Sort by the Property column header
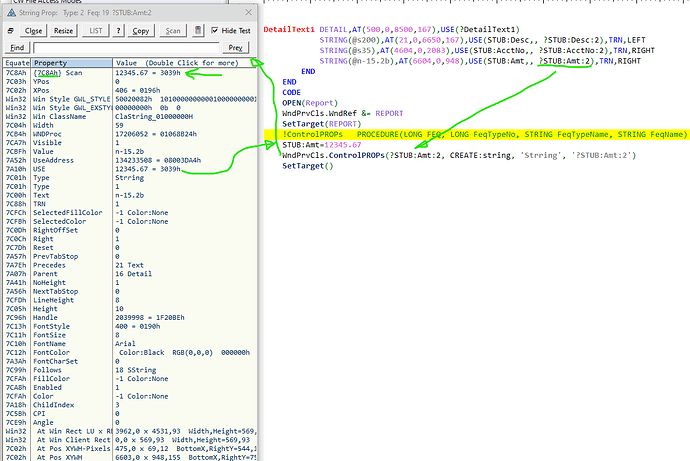 pos(70,62)
